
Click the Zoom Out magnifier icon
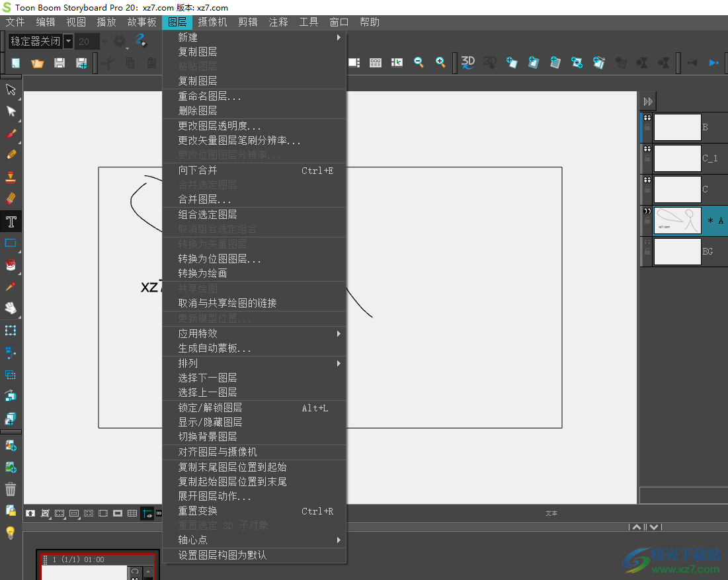click(419, 62)
